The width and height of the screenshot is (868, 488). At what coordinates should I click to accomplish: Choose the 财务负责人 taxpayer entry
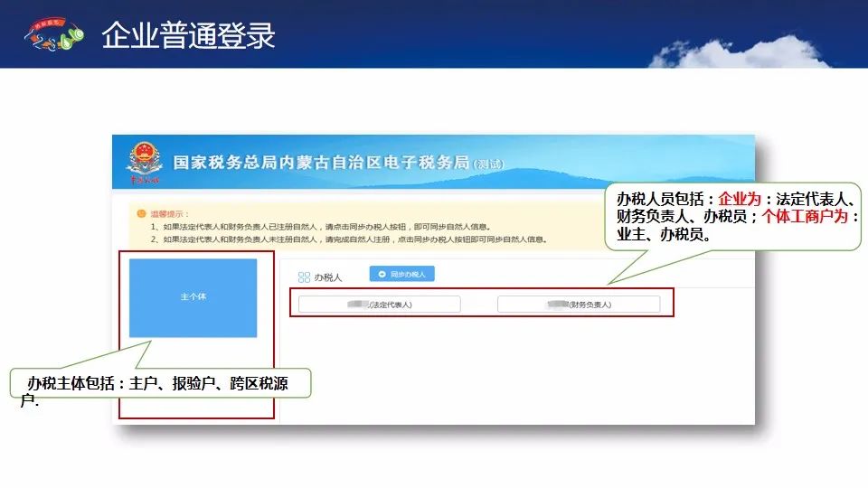pos(579,305)
